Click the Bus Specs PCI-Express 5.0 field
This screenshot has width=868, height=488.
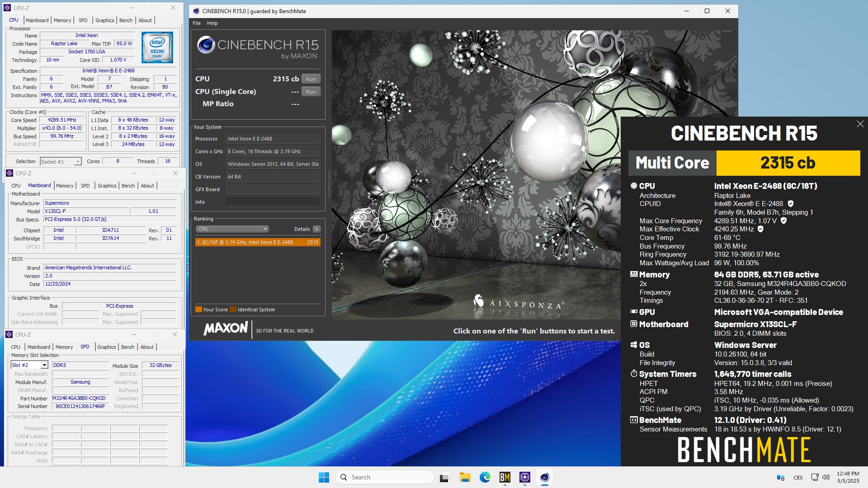pyautogui.click(x=110, y=220)
